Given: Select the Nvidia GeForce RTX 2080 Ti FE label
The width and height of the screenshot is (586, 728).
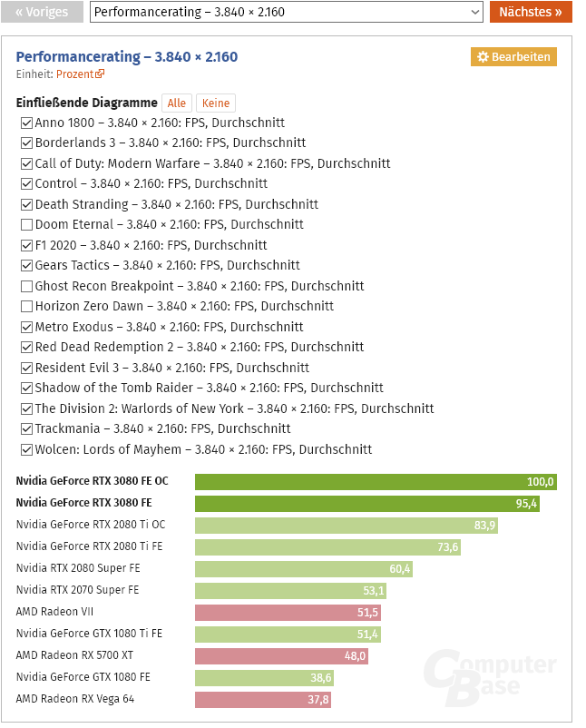Looking at the screenshot, I should tap(90, 546).
